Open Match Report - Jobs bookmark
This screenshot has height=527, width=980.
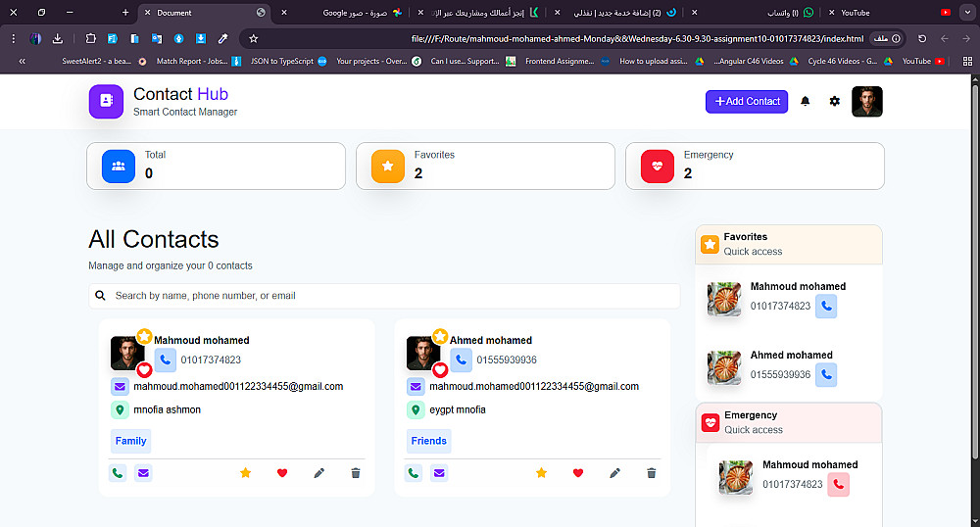(198, 61)
